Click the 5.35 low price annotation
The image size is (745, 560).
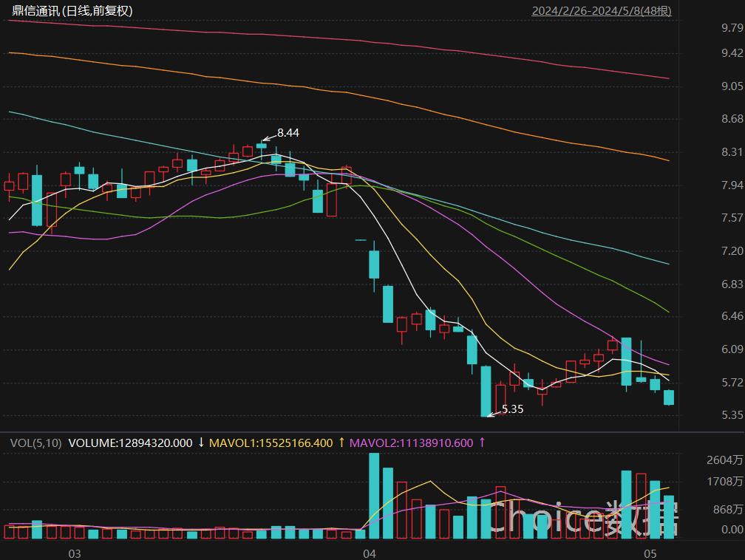point(512,409)
